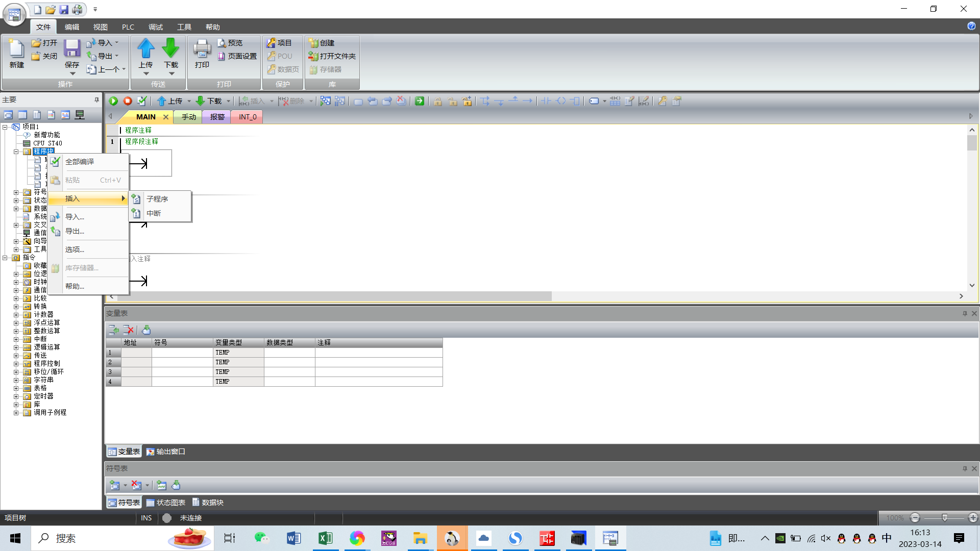980x551 pixels.
Task: Toggle pin on the main project panel
Action: click(x=96, y=100)
